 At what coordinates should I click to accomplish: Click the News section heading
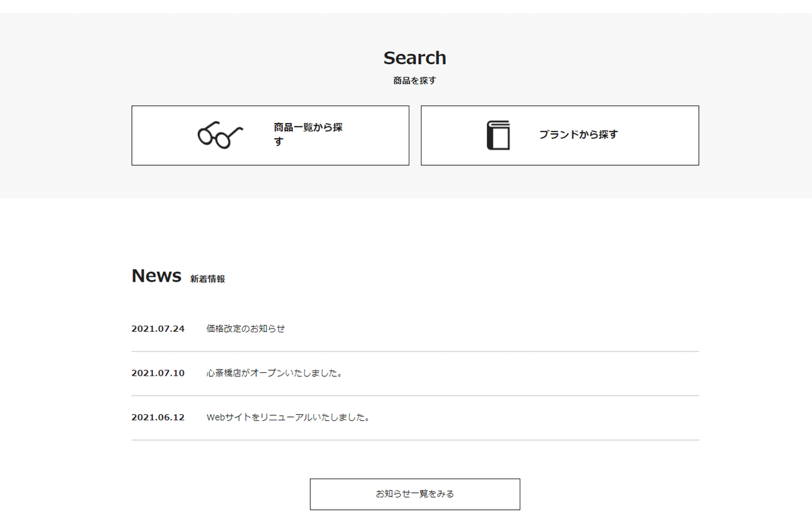(x=156, y=275)
